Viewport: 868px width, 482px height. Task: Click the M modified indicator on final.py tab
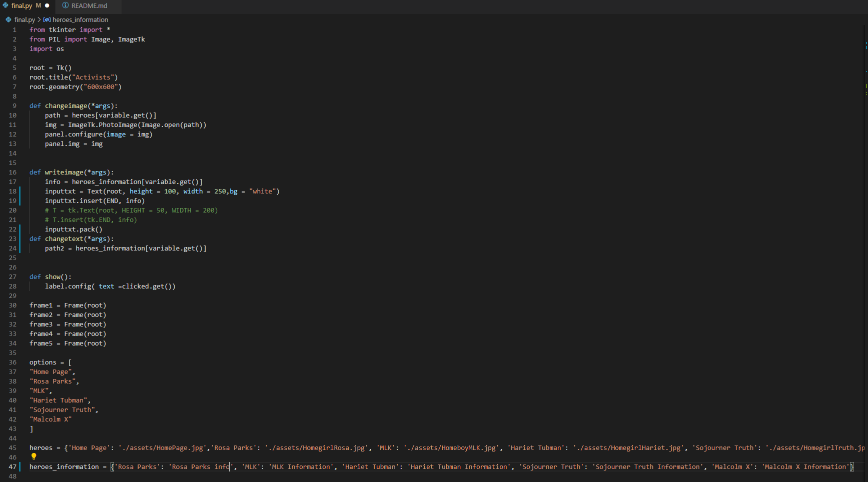(x=39, y=5)
